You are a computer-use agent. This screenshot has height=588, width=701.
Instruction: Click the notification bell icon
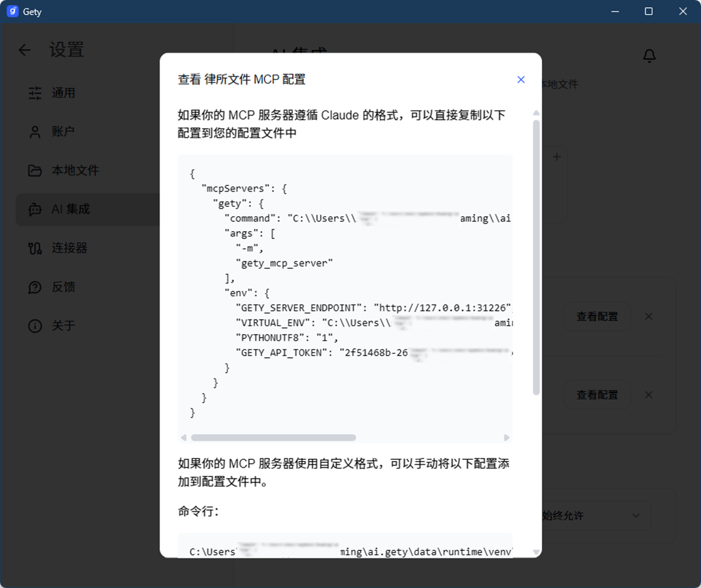pos(650,56)
